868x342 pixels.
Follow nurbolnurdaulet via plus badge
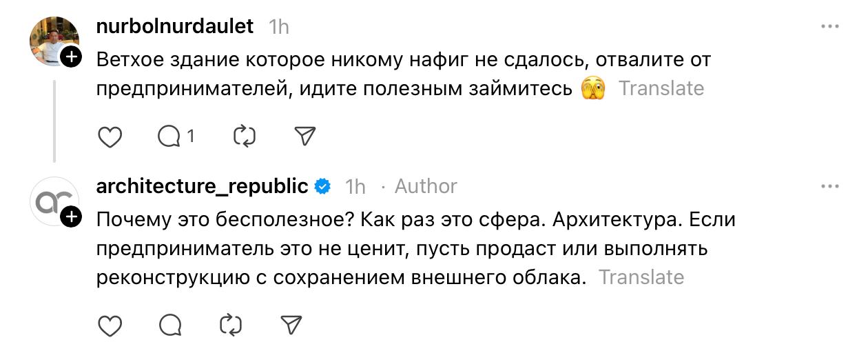(71, 58)
